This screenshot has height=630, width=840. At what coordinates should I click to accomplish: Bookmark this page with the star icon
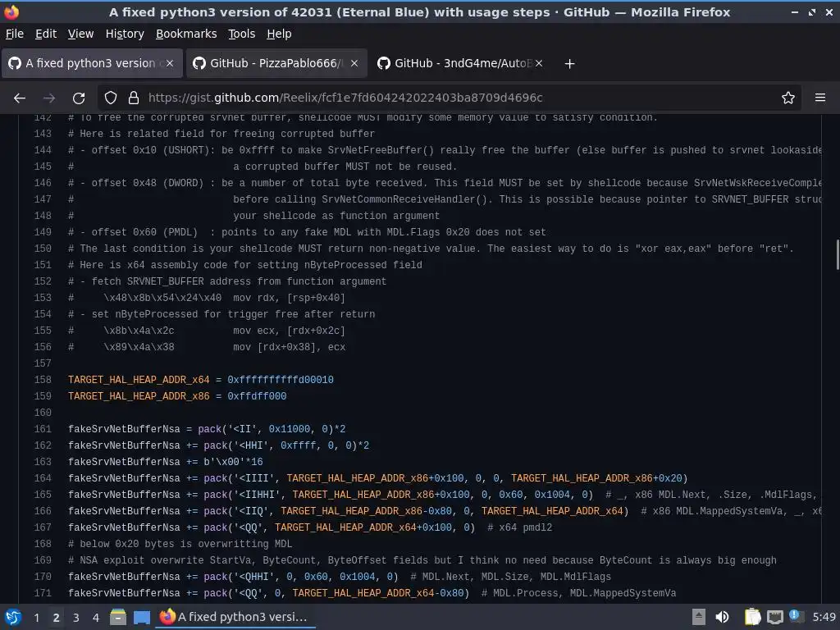[x=788, y=98]
